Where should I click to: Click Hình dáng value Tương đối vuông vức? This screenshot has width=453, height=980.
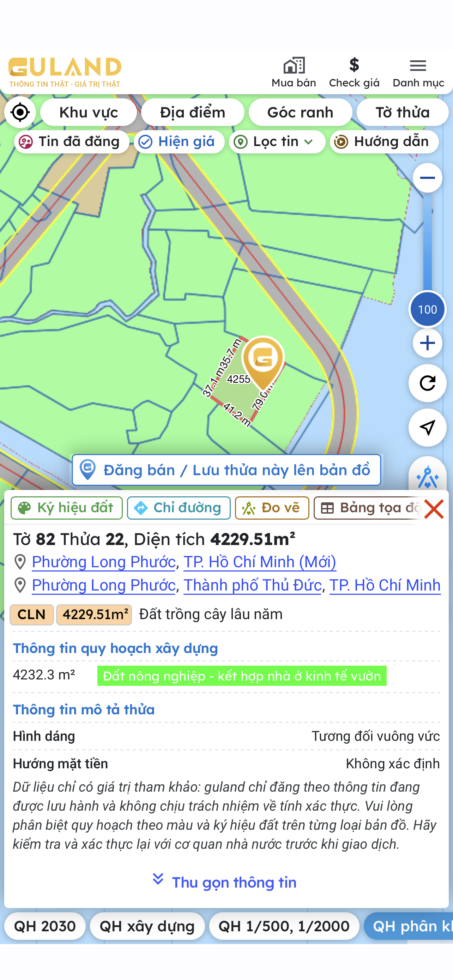click(x=375, y=736)
